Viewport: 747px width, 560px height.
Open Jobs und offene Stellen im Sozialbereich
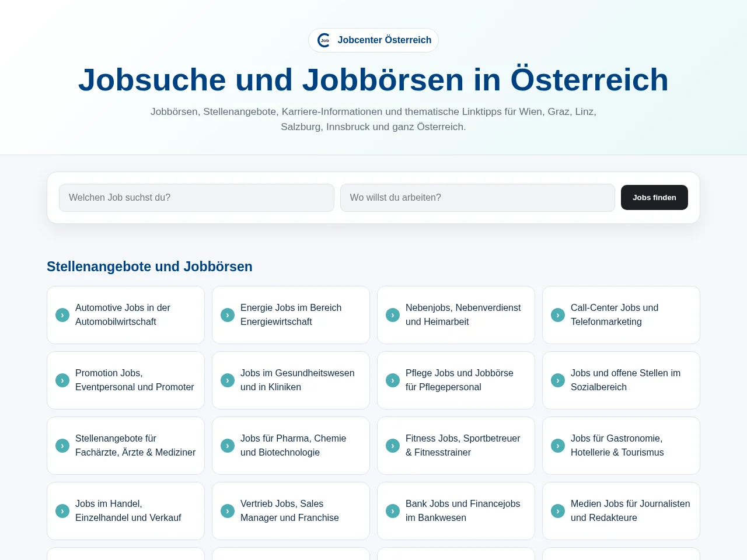click(x=621, y=380)
